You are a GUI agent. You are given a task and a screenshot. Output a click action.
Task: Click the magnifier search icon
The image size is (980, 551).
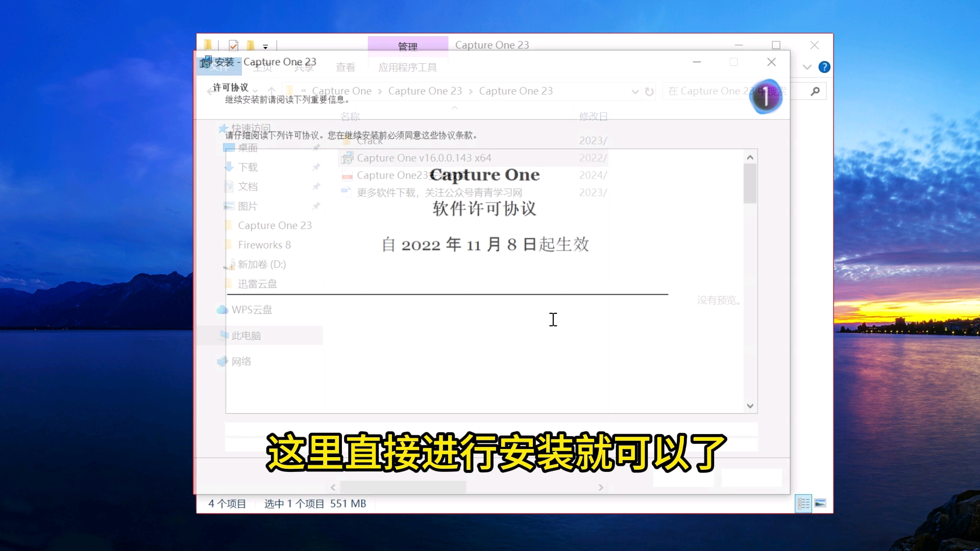tap(815, 91)
